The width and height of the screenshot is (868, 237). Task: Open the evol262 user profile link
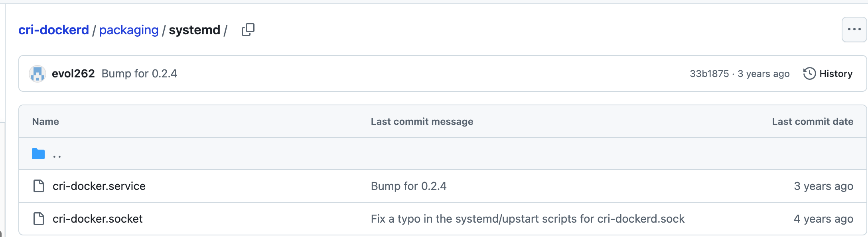pos(73,73)
